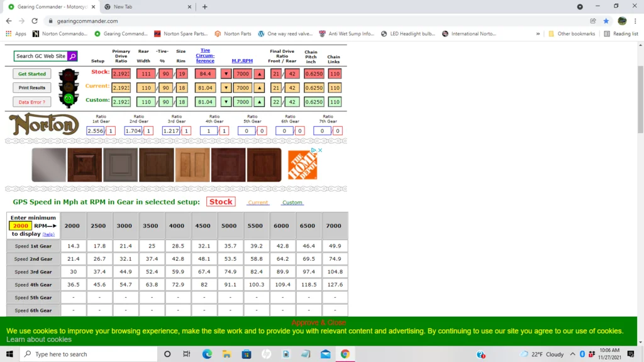The image size is (644, 362).
Task: Open the Tire Circumference link
Action: coord(205,56)
